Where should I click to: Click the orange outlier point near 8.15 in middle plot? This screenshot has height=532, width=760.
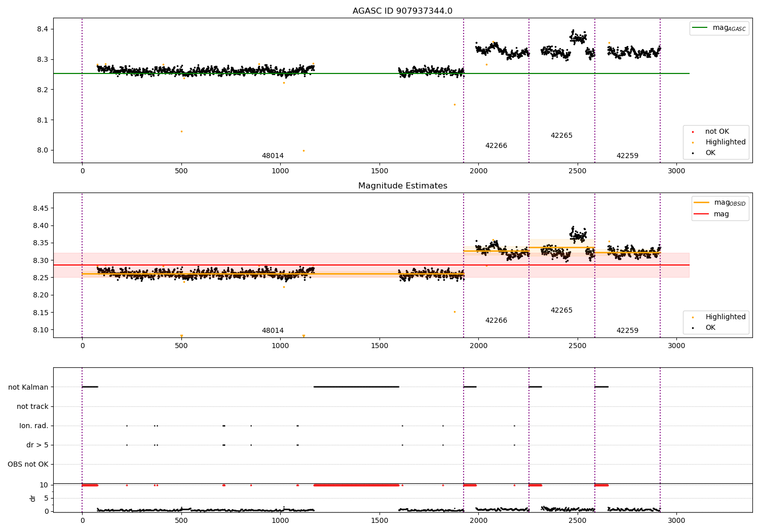(454, 312)
